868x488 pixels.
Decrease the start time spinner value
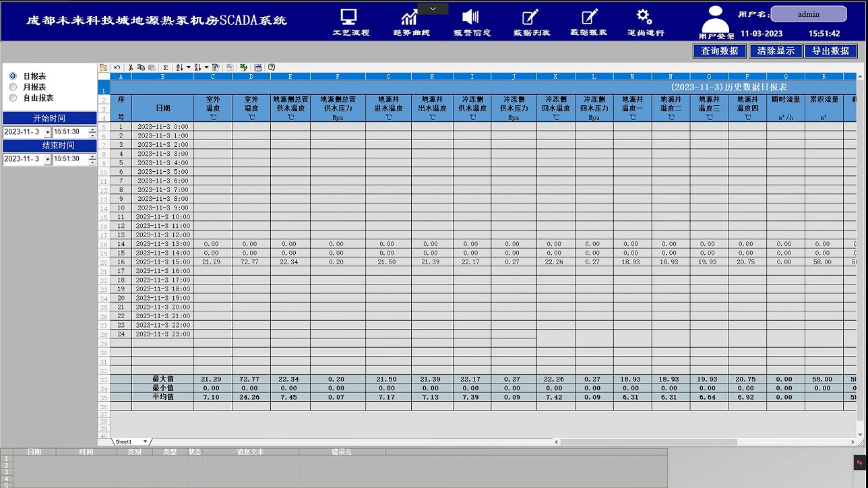pos(92,135)
